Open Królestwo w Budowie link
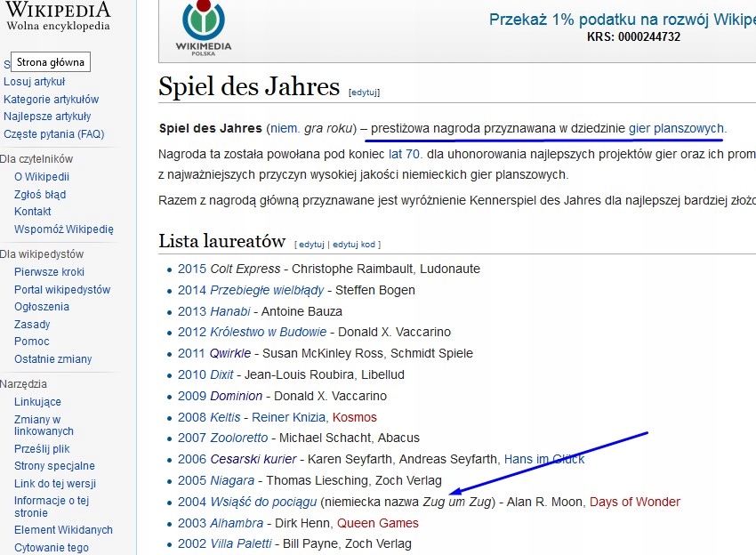 (269, 333)
